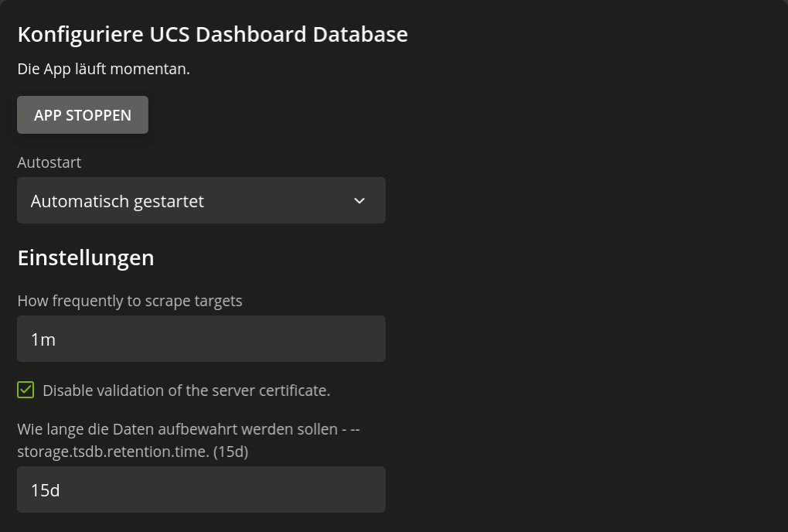Focus the scrape frequency input field
The height and width of the screenshot is (532, 788).
click(201, 339)
